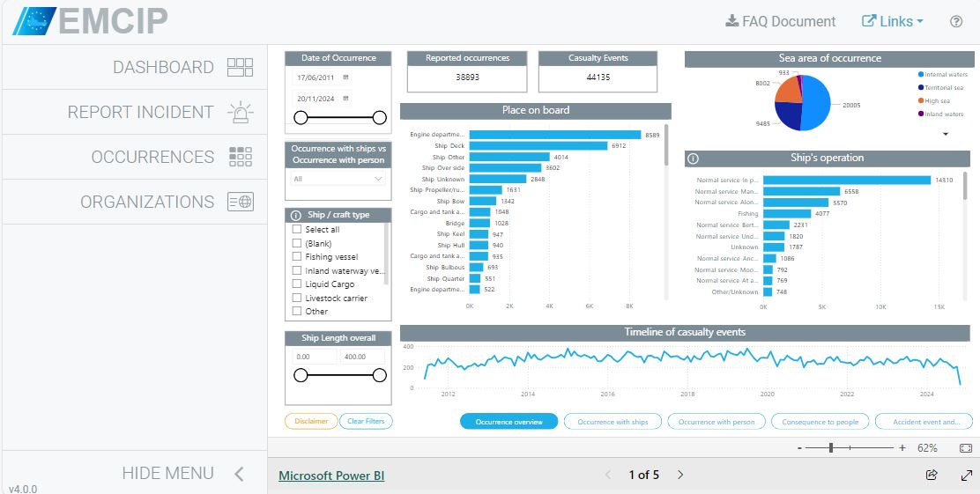Click the Ship Length slider left handle
This screenshot has width=980, height=494.
click(301, 375)
